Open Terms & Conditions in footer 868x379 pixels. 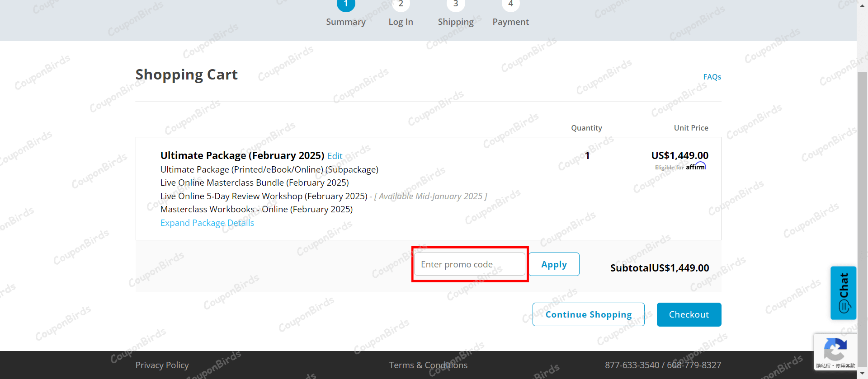pyautogui.click(x=428, y=365)
